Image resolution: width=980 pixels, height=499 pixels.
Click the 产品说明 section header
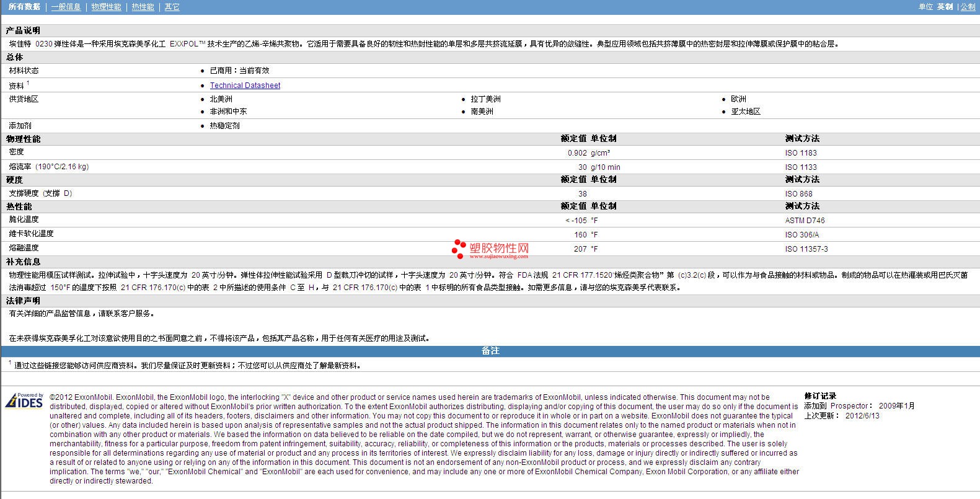[23, 30]
